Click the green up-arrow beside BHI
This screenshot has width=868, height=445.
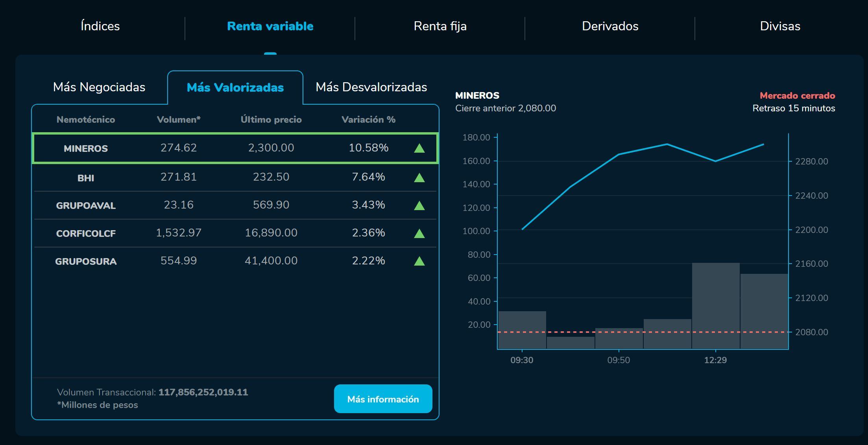[419, 177]
